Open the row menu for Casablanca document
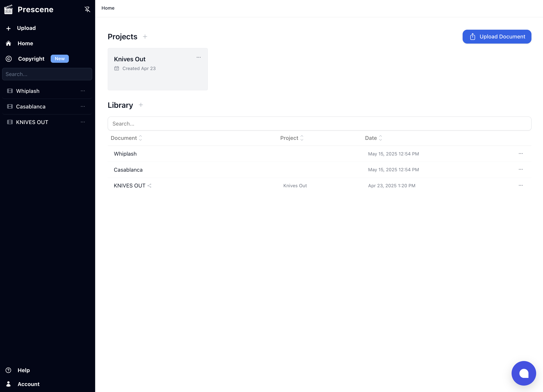The height and width of the screenshot is (392, 543). (x=521, y=169)
